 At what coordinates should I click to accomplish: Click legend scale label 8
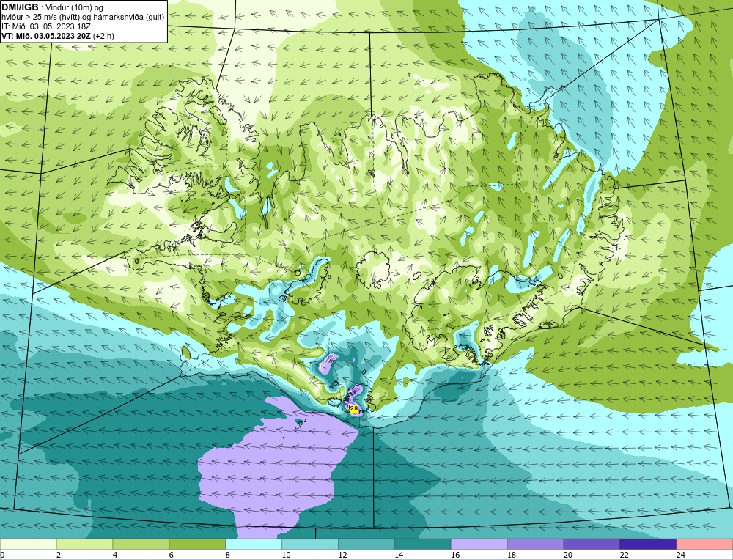tap(229, 555)
